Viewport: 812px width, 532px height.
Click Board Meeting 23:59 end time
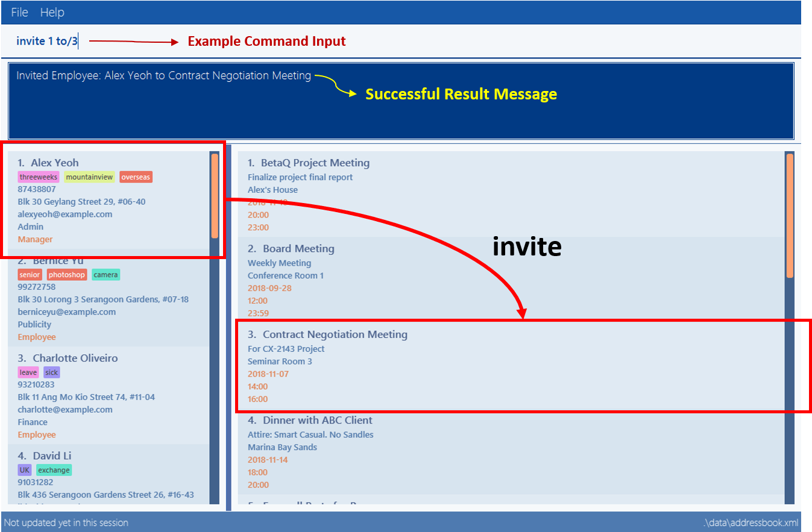(x=258, y=313)
